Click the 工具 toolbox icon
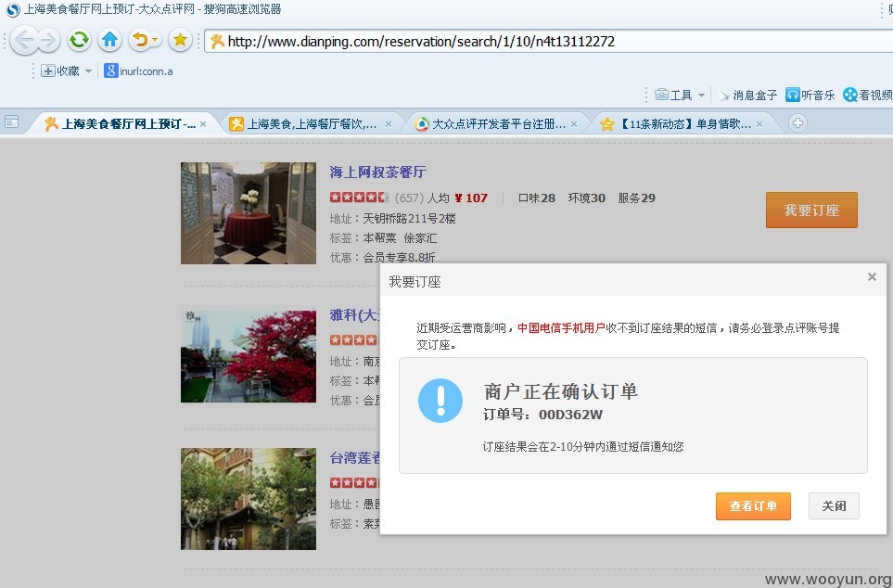 [661, 95]
